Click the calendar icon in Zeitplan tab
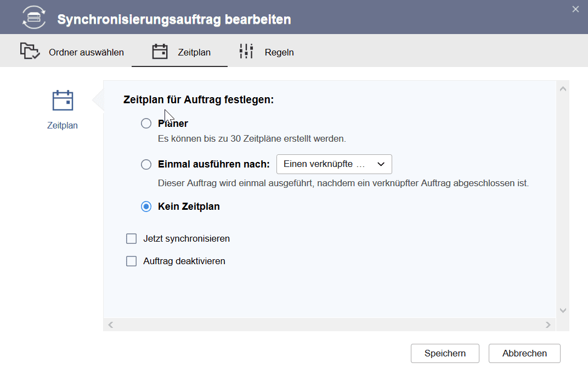The width and height of the screenshot is (588, 374). coord(160,52)
